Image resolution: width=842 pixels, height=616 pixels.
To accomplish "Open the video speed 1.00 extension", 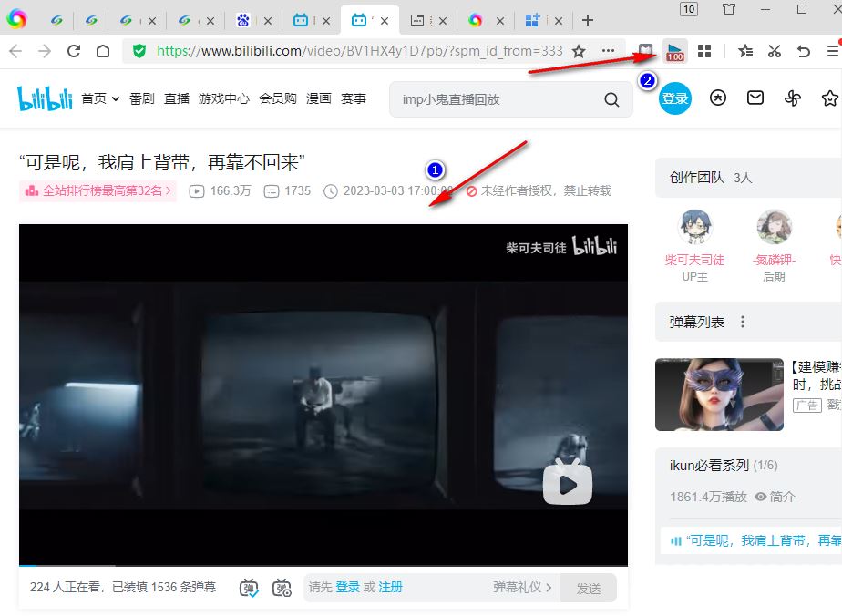I will tap(675, 52).
